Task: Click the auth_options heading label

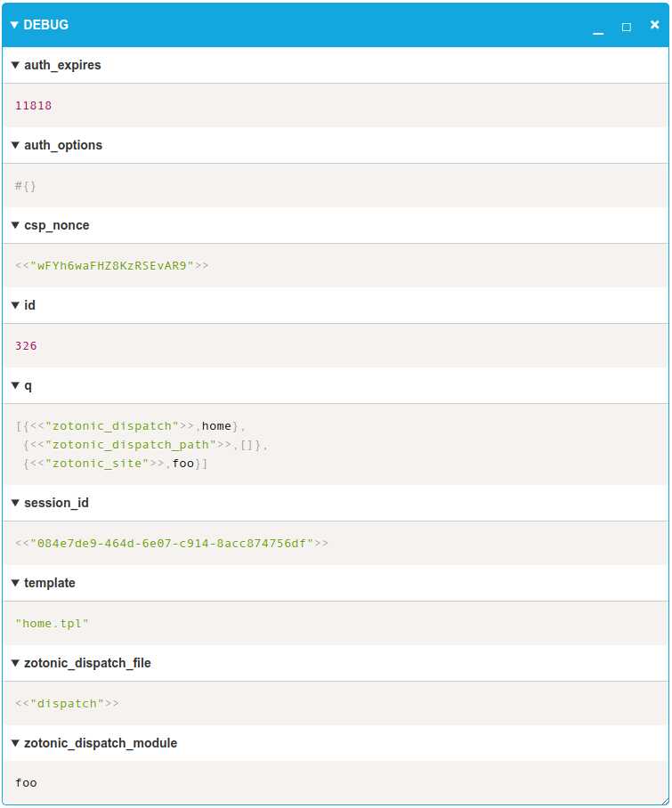Action: [x=63, y=145]
